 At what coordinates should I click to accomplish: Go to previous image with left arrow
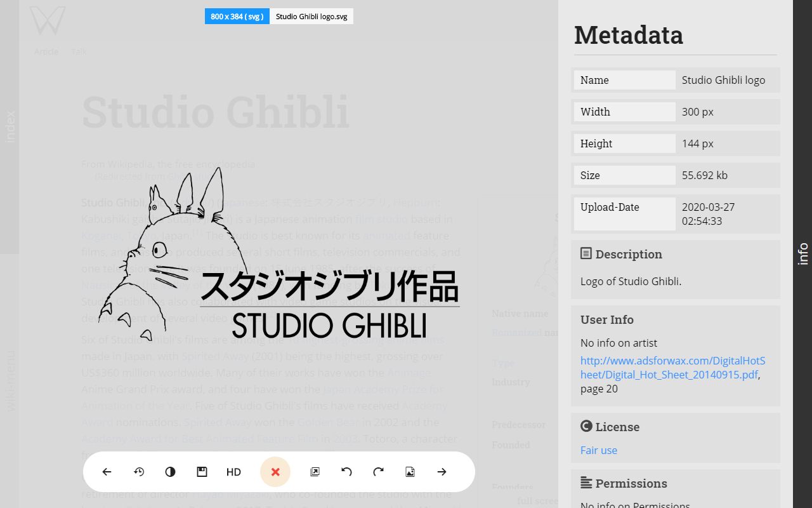(107, 472)
